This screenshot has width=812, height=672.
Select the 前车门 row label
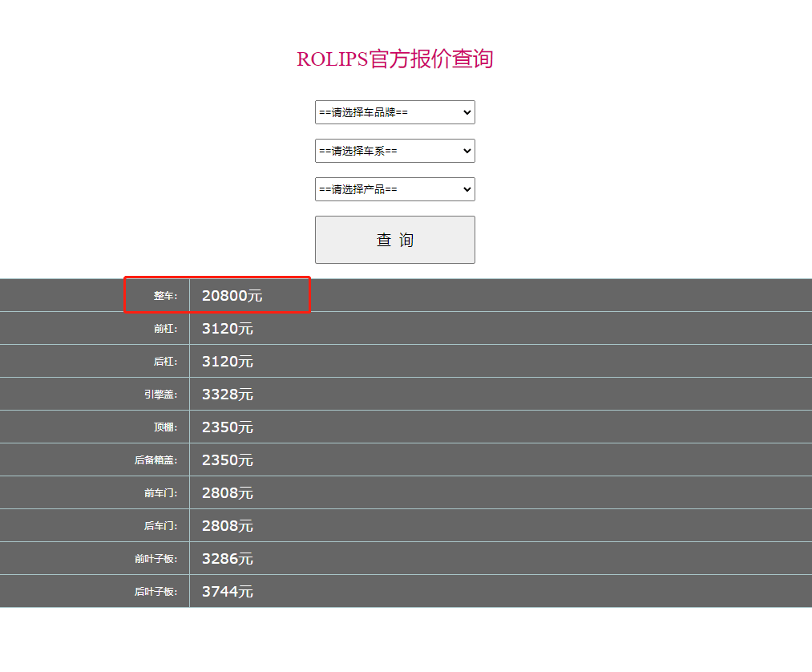pyautogui.click(x=160, y=493)
